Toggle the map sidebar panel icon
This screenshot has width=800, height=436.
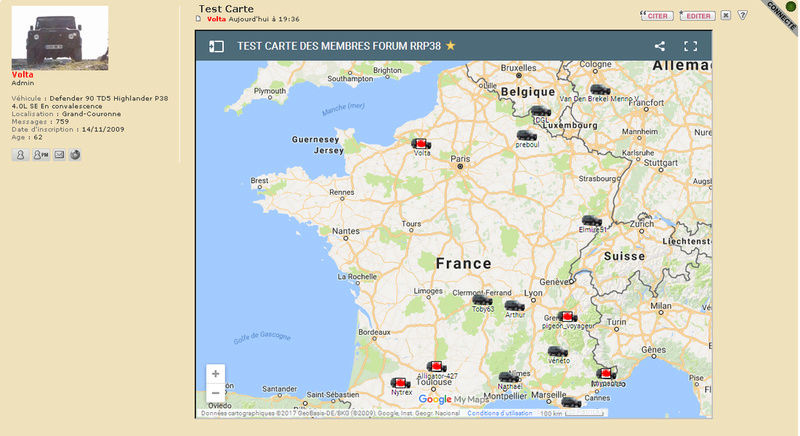(x=216, y=46)
